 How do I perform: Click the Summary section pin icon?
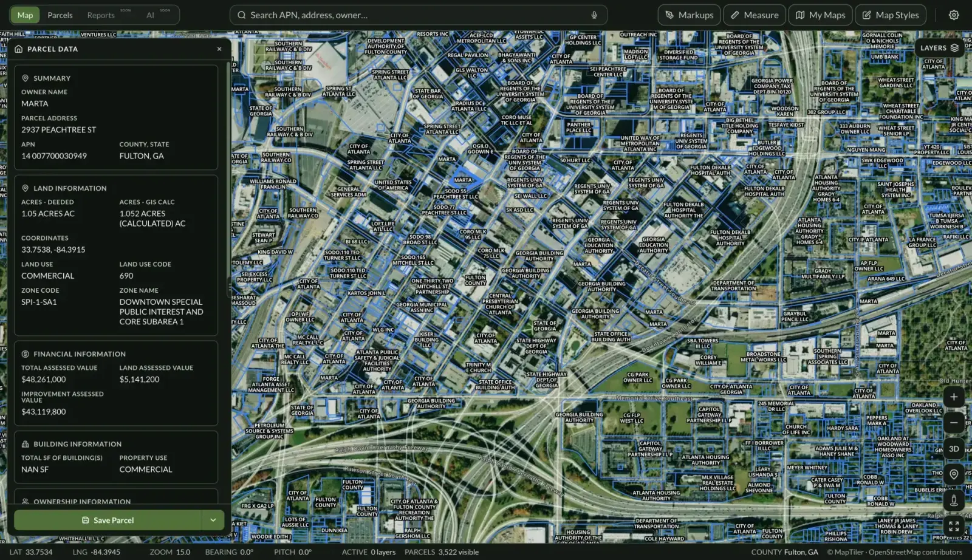pos(26,78)
